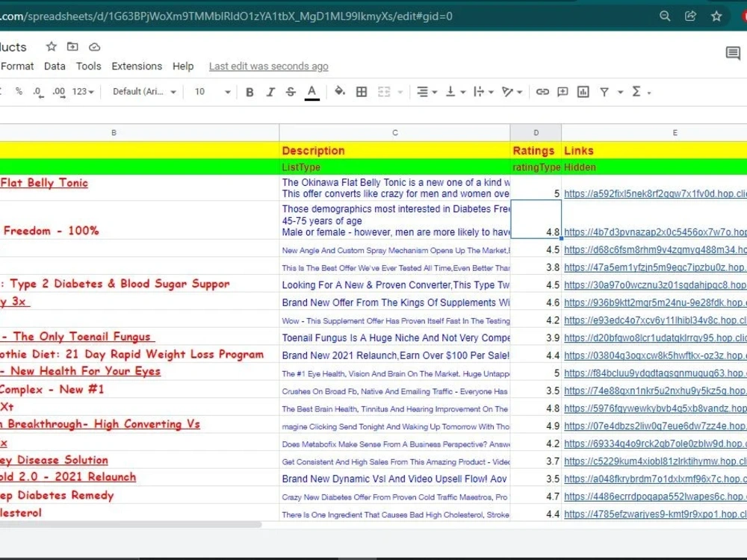The image size is (747, 560).
Task: Click the browser address bar URL
Action: pyautogui.click(x=226, y=16)
